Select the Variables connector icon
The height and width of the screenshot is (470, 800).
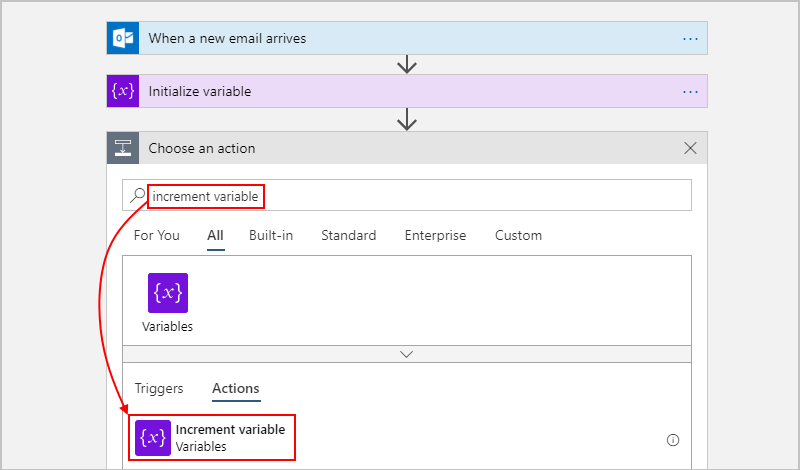pyautogui.click(x=167, y=293)
